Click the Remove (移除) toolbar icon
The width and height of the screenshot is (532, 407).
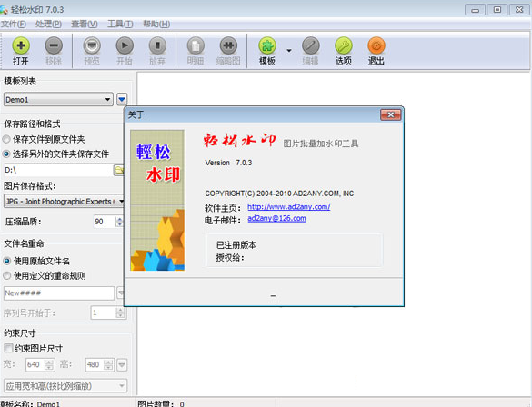[x=54, y=45]
